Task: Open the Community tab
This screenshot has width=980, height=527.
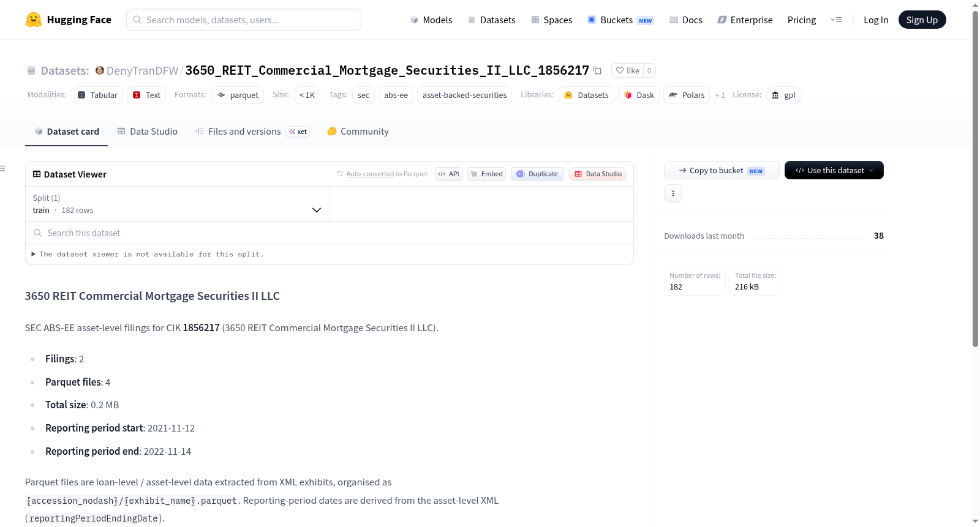Action: [358, 131]
